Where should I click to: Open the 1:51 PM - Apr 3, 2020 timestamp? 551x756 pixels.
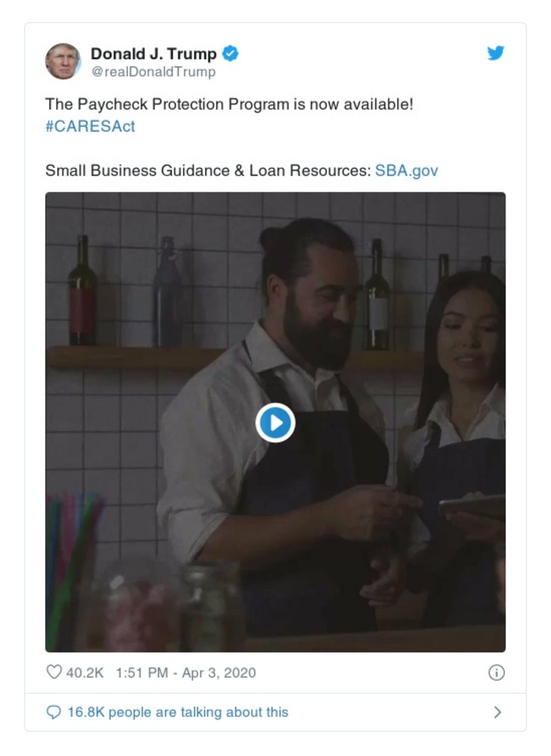click(x=186, y=673)
